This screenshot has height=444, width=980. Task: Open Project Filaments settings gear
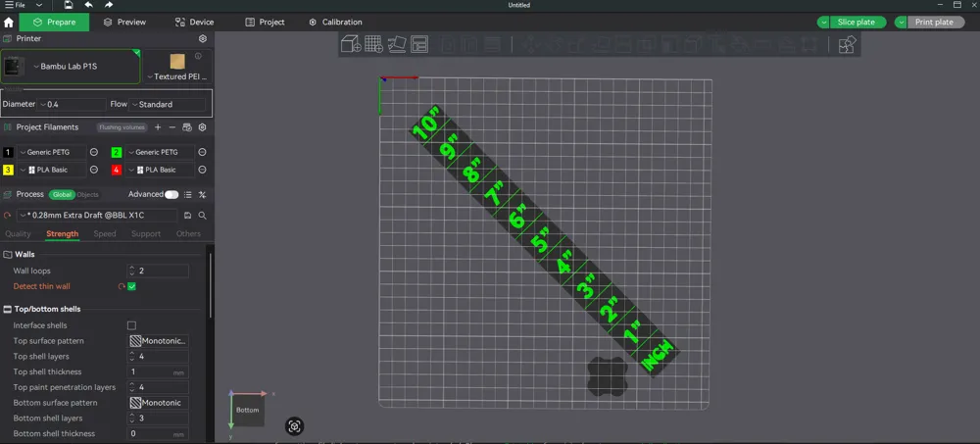(203, 127)
